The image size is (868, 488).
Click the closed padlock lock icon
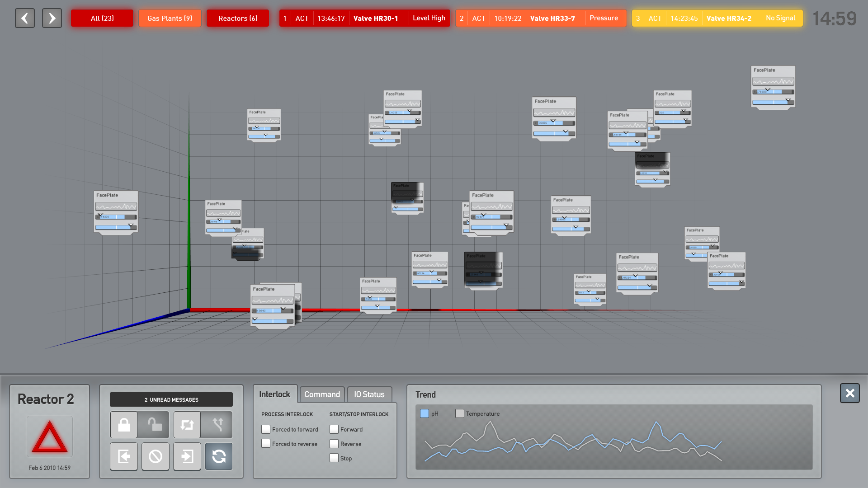[x=124, y=425]
